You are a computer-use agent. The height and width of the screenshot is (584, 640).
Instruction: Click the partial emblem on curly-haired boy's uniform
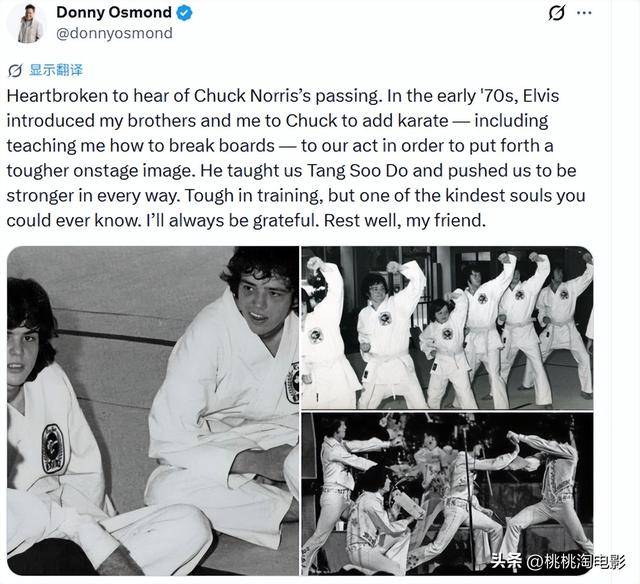coord(292,382)
